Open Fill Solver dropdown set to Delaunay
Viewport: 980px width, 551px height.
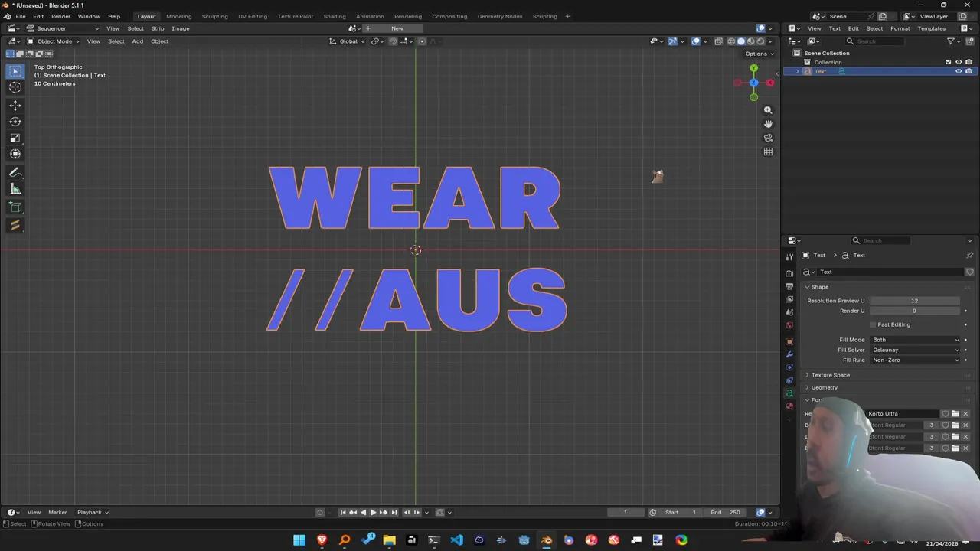point(914,350)
